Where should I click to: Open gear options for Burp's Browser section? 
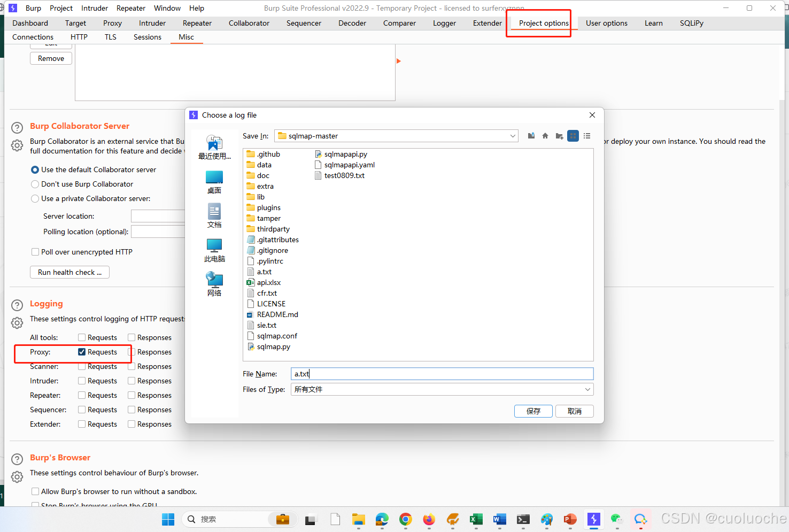(17, 477)
